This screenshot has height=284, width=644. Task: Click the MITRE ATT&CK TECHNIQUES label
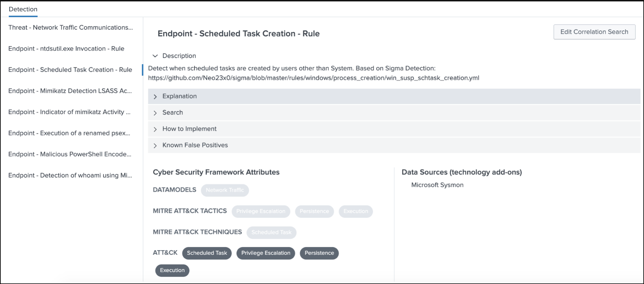point(197,232)
